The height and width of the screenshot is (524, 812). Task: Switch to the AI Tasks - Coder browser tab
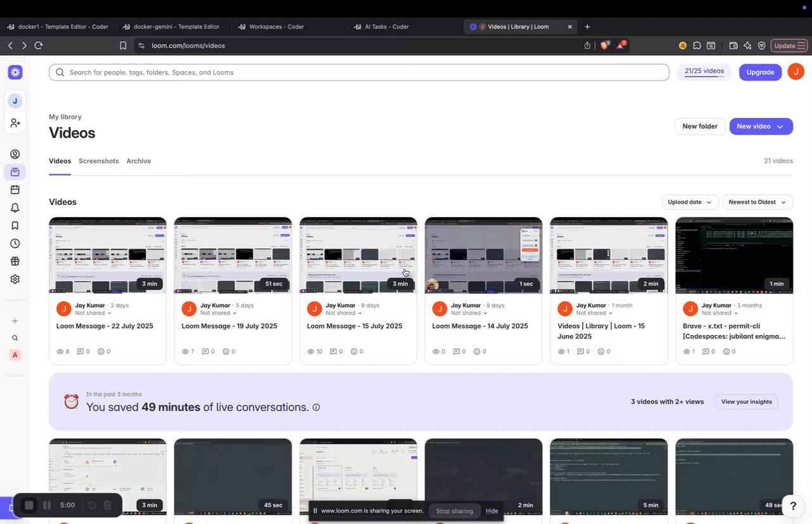click(404, 27)
